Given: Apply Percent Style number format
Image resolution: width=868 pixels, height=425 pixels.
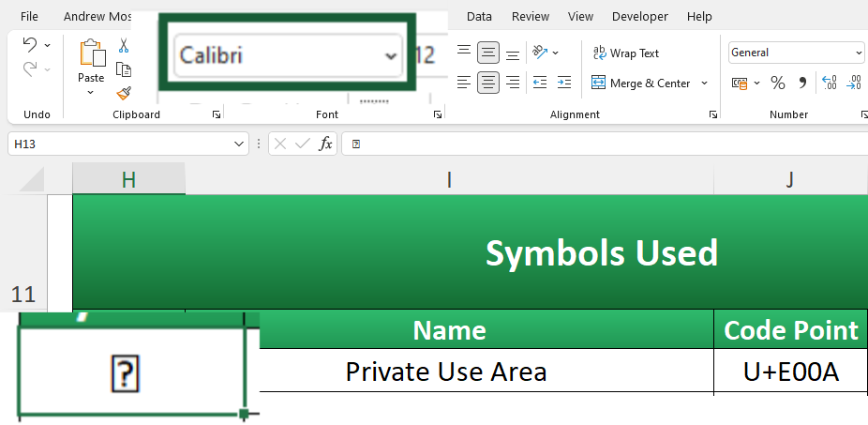Looking at the screenshot, I should pos(778,83).
